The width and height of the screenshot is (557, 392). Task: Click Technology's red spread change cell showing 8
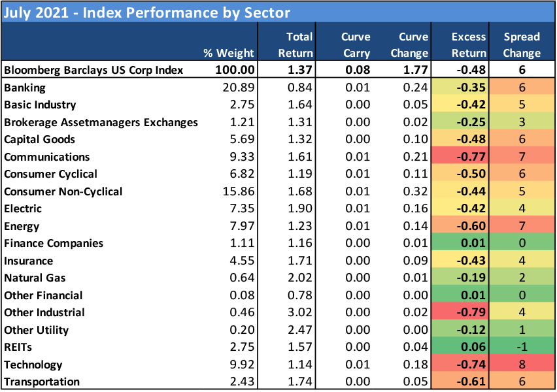point(522,365)
